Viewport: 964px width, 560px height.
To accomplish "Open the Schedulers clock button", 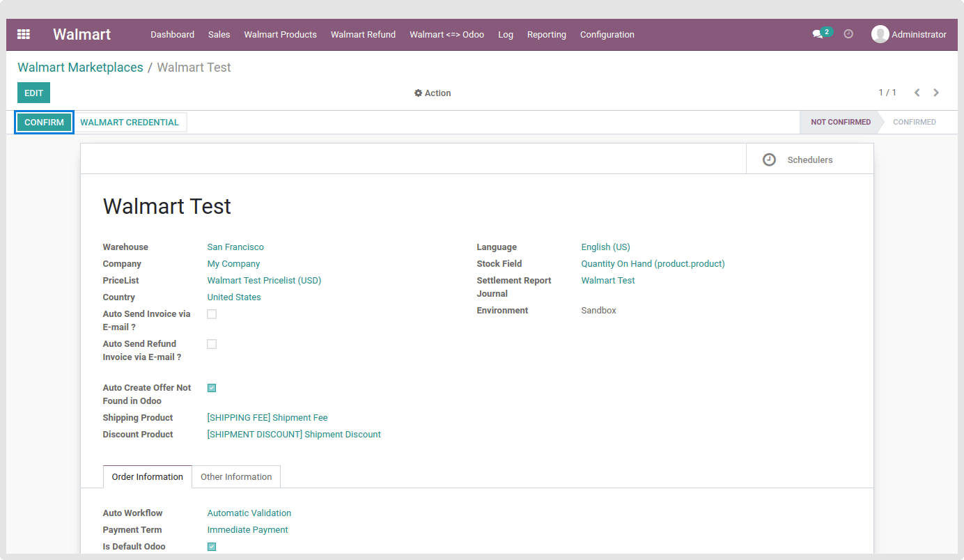I will (809, 160).
